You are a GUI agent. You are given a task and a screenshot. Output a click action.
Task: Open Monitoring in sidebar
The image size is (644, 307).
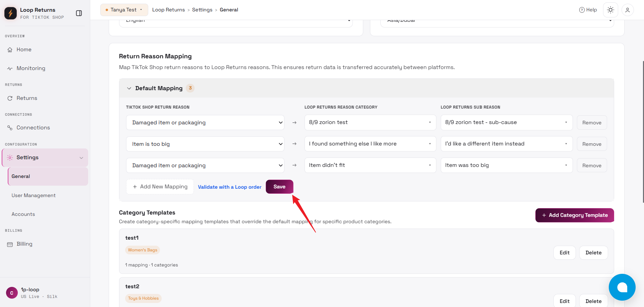coord(45,68)
